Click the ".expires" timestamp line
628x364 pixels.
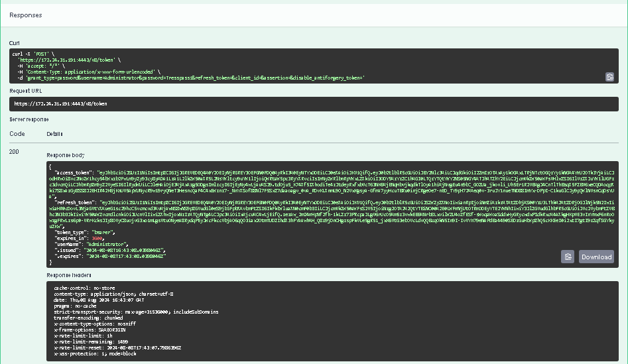[x=110, y=257]
